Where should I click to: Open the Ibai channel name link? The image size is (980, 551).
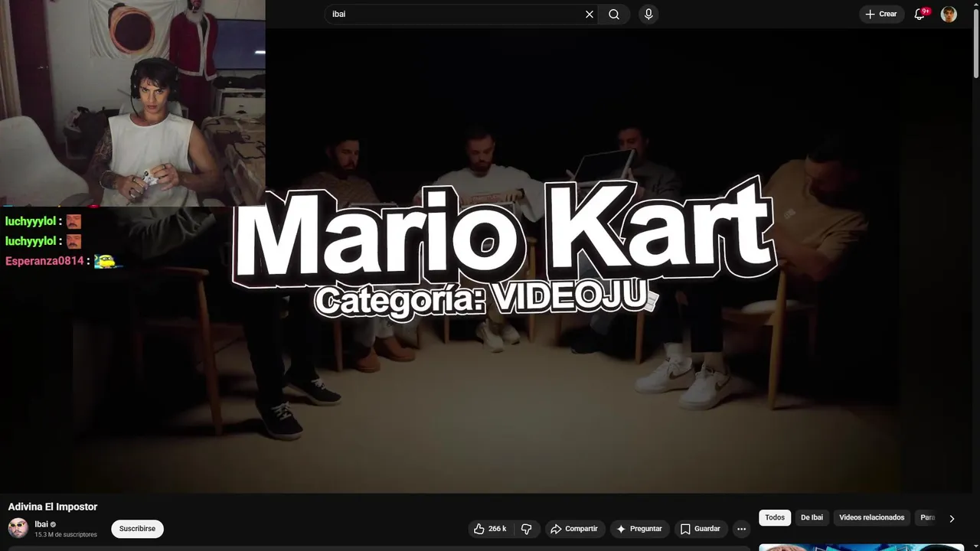(x=41, y=524)
